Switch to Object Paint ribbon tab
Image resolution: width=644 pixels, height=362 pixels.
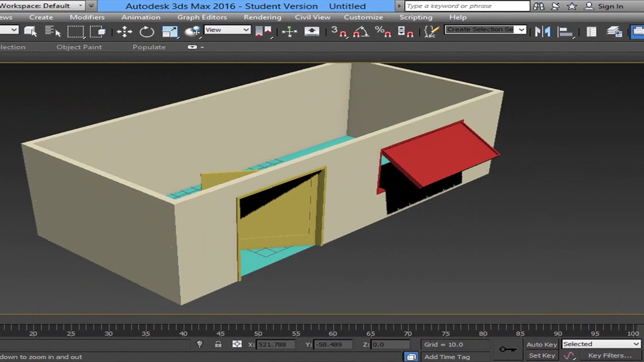[x=79, y=47]
